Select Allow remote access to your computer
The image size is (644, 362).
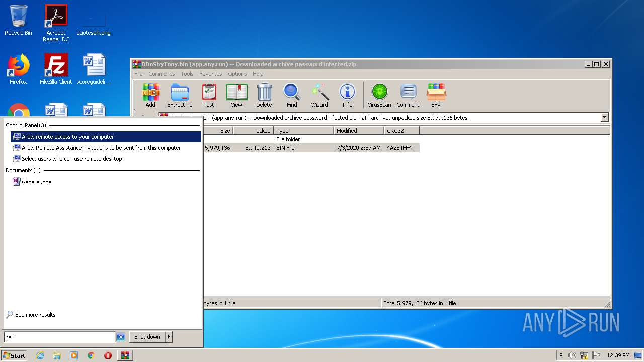coord(106,137)
